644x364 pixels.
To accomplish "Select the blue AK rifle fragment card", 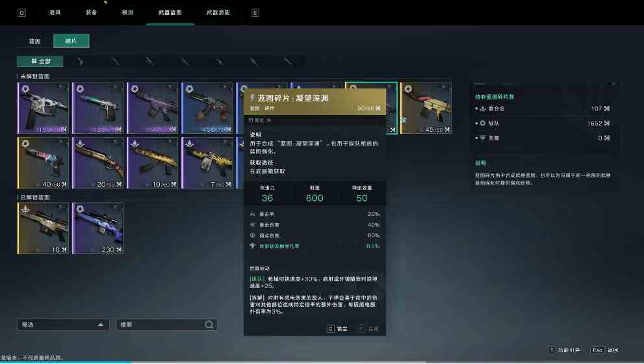I will (x=207, y=109).
